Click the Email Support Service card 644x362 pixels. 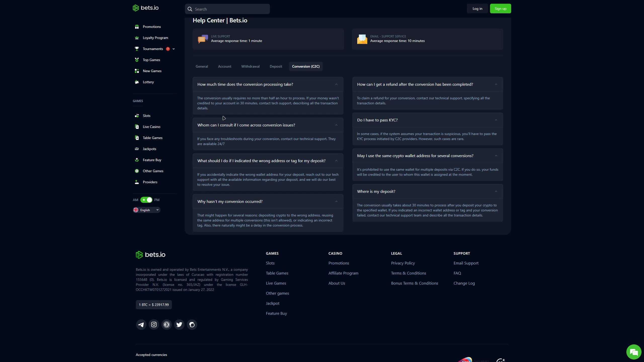(428, 39)
